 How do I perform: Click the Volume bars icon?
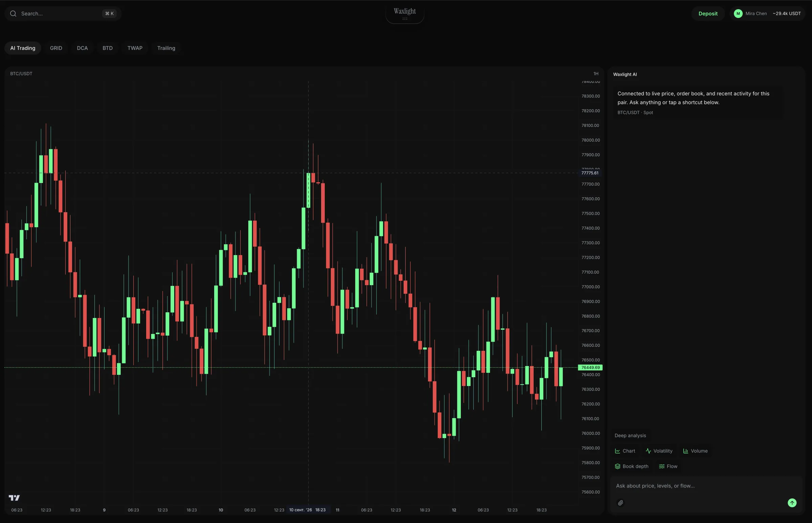pyautogui.click(x=686, y=451)
